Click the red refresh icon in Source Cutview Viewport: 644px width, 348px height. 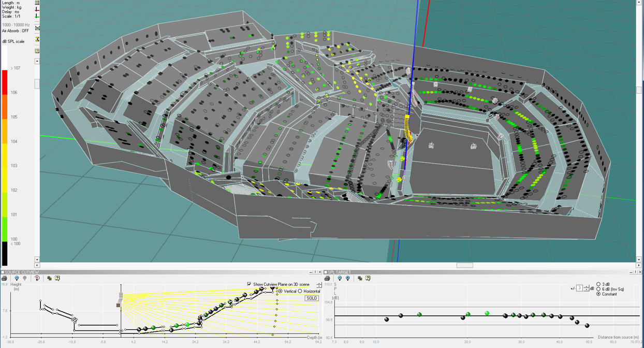click(37, 278)
